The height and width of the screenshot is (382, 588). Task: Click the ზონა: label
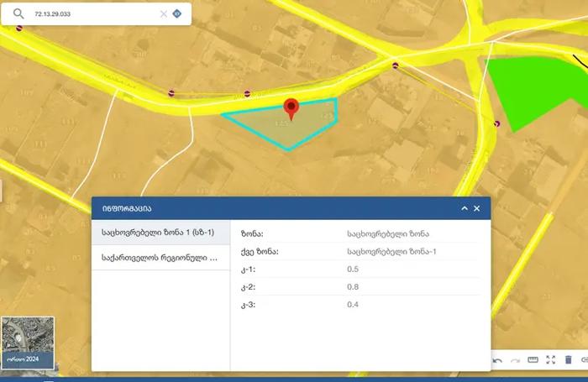coord(252,234)
